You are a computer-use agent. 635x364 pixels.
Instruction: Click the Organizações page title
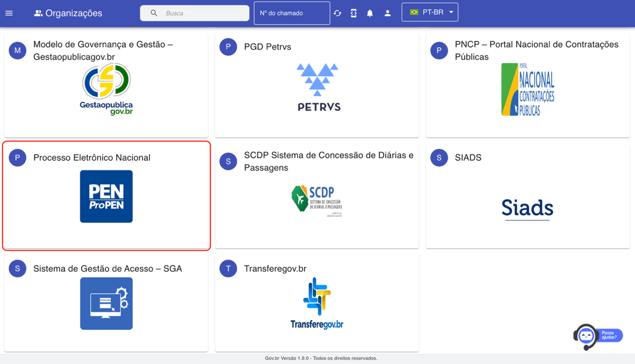click(x=74, y=13)
